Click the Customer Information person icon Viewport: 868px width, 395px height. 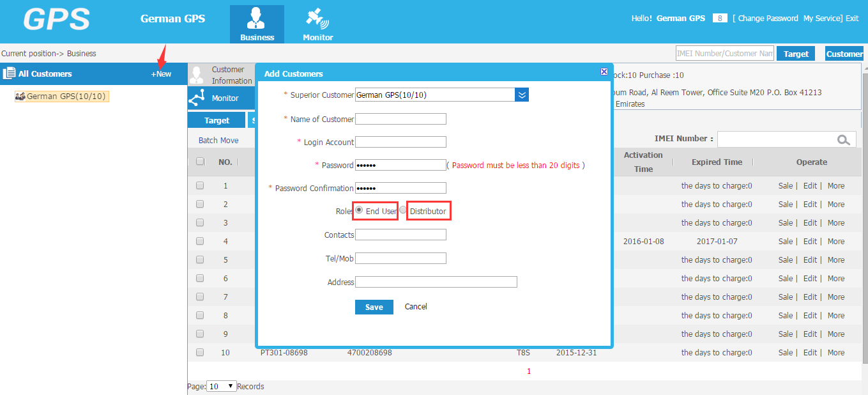197,75
